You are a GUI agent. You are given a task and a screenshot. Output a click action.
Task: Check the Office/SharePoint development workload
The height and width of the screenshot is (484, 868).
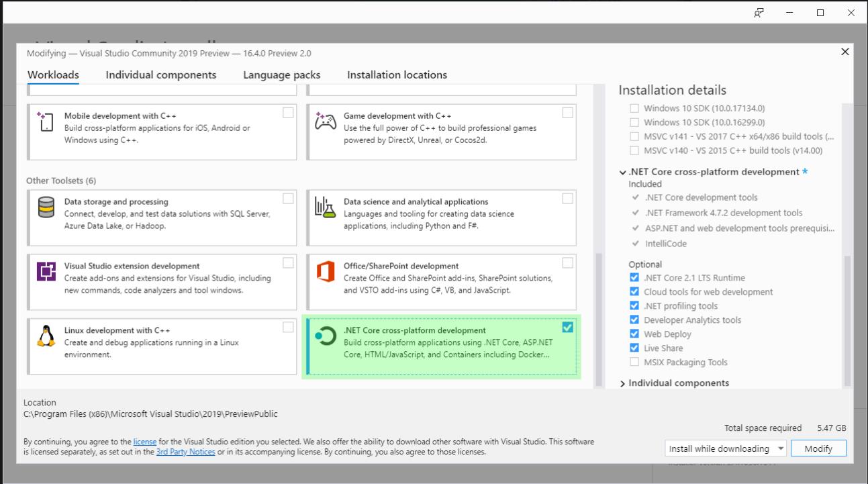[568, 262]
